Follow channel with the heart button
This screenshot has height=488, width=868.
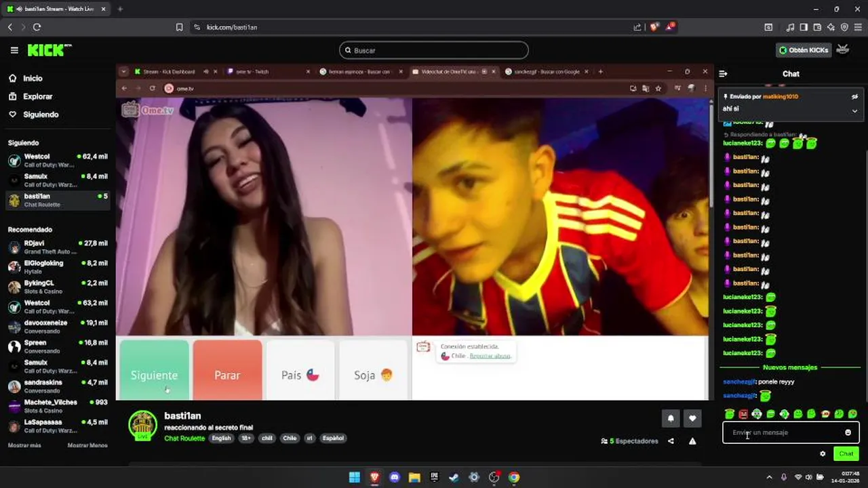point(692,418)
